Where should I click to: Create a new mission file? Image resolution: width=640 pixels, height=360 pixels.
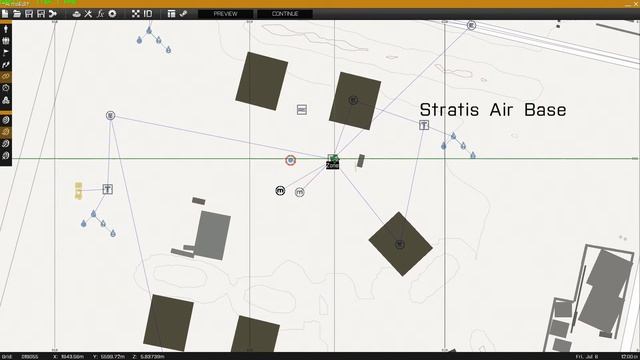(5, 14)
